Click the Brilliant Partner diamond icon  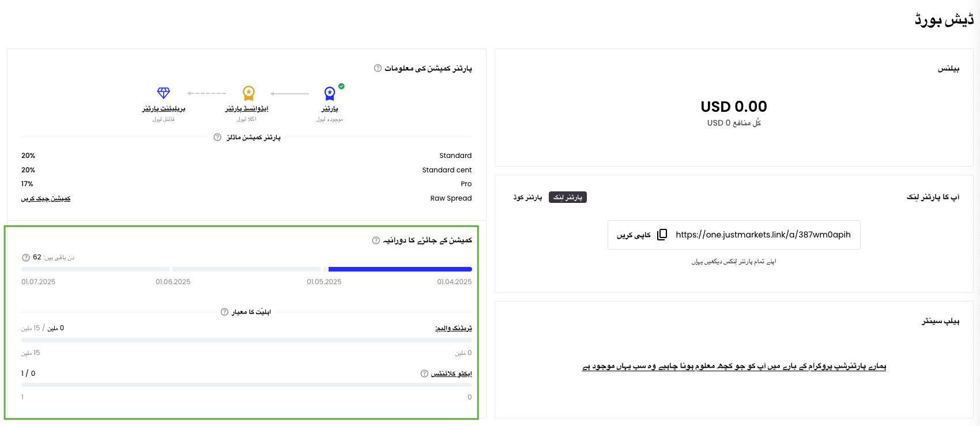pyautogui.click(x=164, y=93)
